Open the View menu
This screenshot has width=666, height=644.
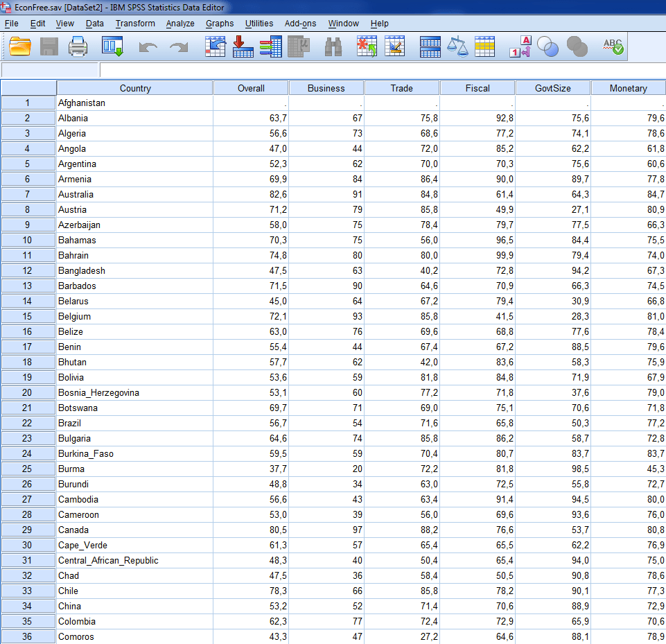pos(64,24)
